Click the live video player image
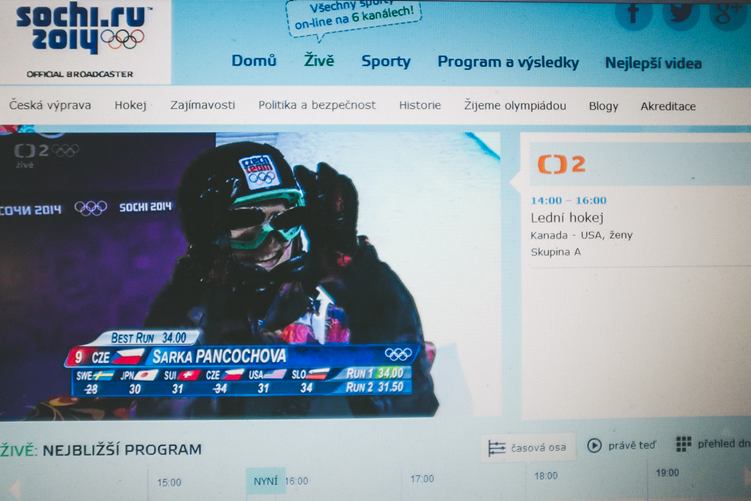The height and width of the screenshot is (501, 751). pos(249,274)
